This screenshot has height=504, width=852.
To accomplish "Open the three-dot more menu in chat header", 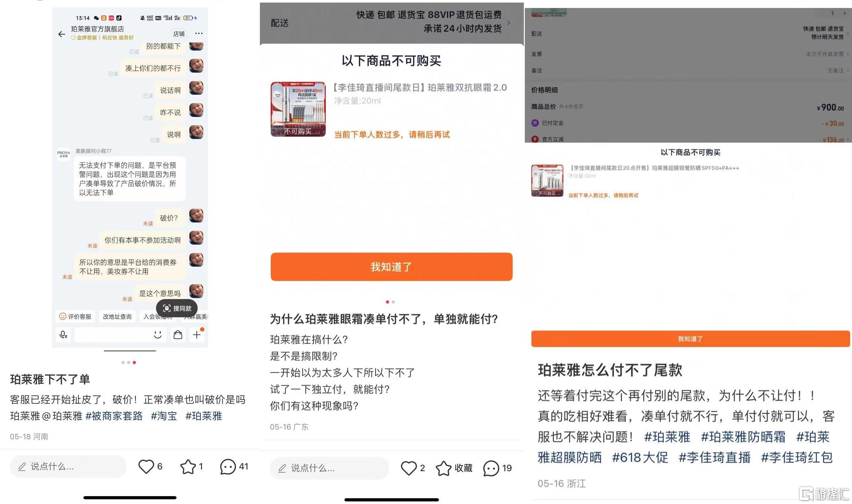I will [x=199, y=33].
